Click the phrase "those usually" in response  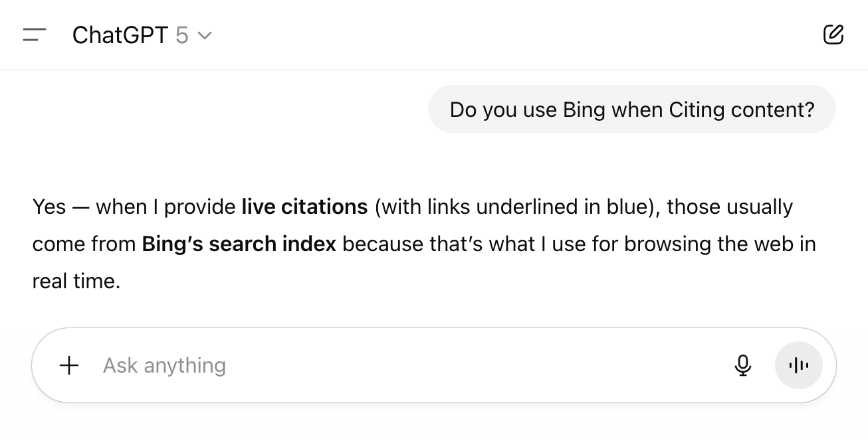[729, 207]
